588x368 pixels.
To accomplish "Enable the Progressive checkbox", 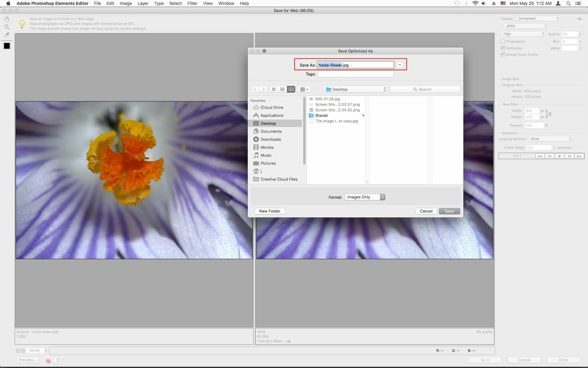I will (x=503, y=41).
